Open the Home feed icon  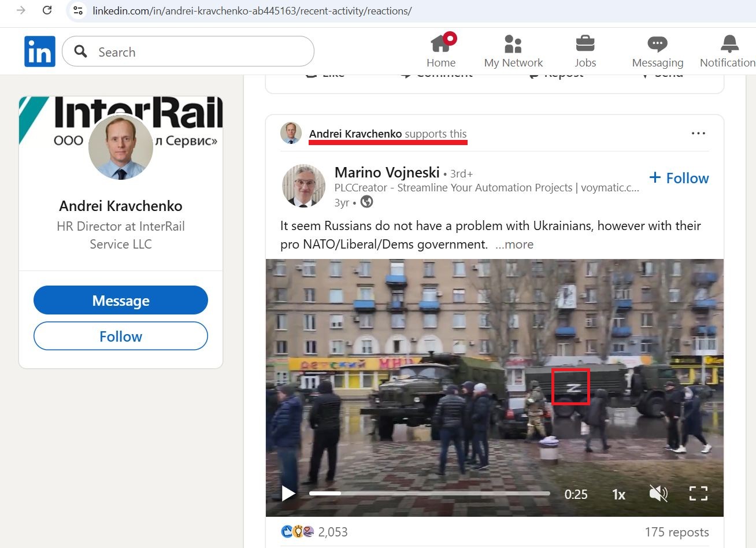click(x=441, y=43)
